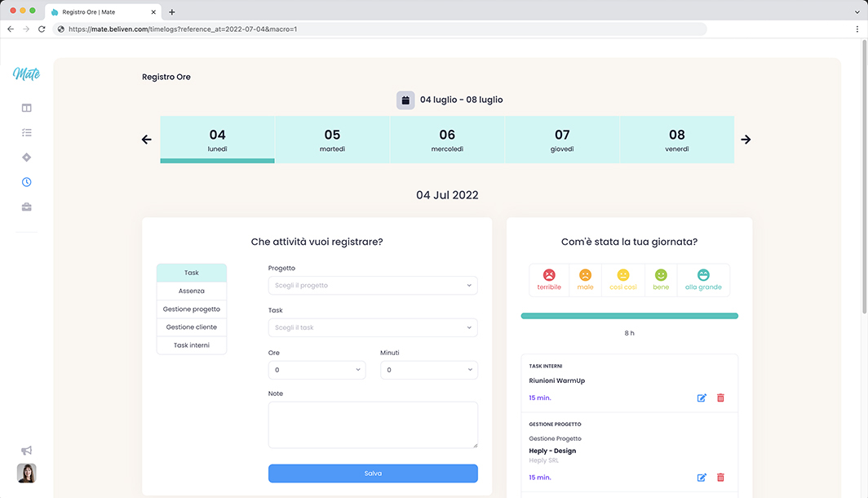Open the task checklist icon in sidebar
The image size is (868, 498).
tap(27, 132)
